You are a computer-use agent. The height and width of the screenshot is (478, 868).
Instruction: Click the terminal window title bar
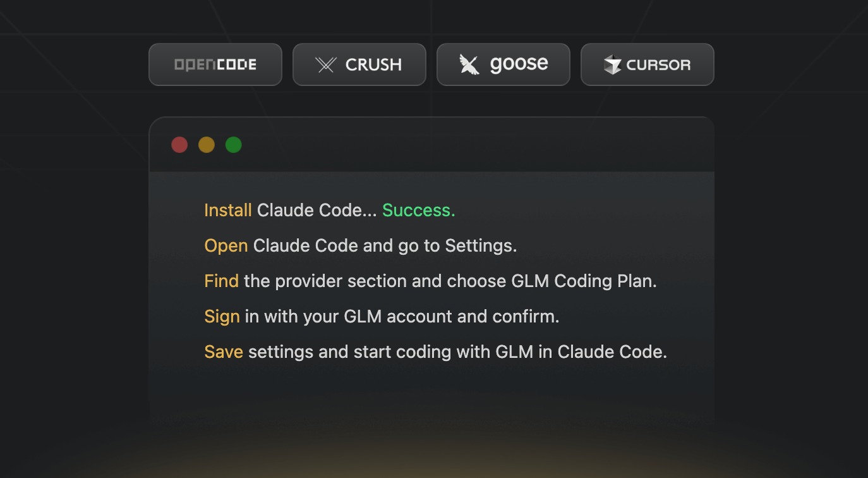431,145
